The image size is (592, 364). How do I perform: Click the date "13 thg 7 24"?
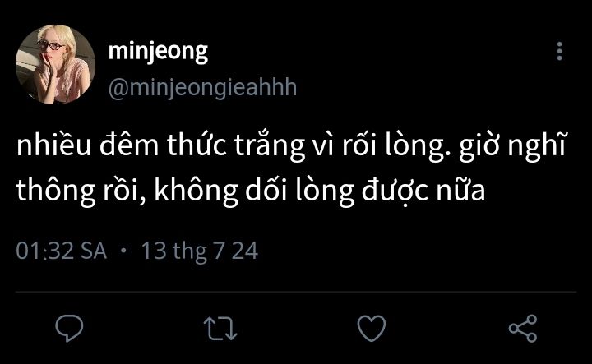200,251
